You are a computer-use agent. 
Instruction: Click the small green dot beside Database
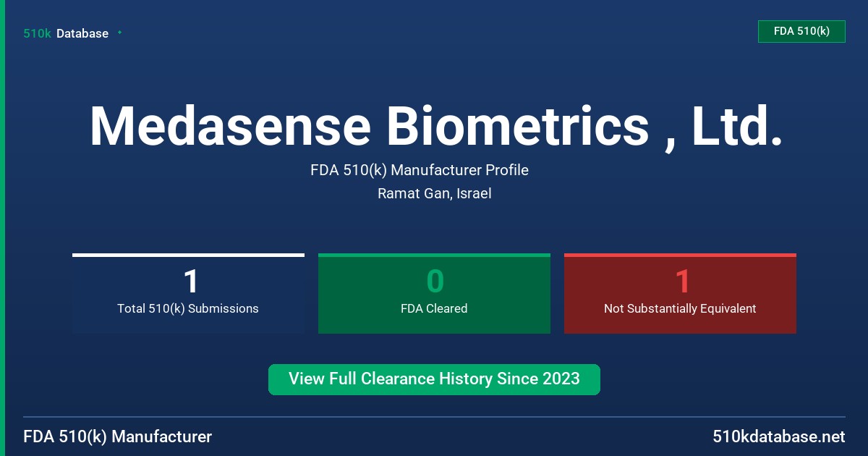point(119,33)
